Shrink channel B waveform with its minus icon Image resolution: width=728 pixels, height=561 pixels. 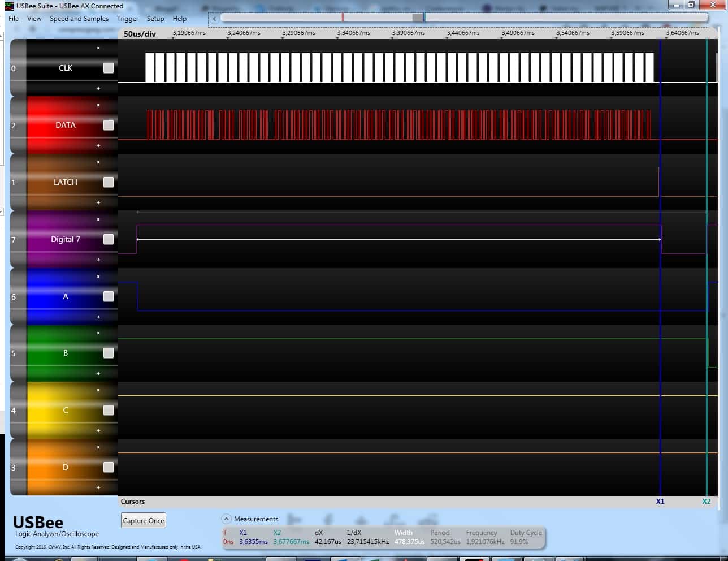(x=98, y=333)
